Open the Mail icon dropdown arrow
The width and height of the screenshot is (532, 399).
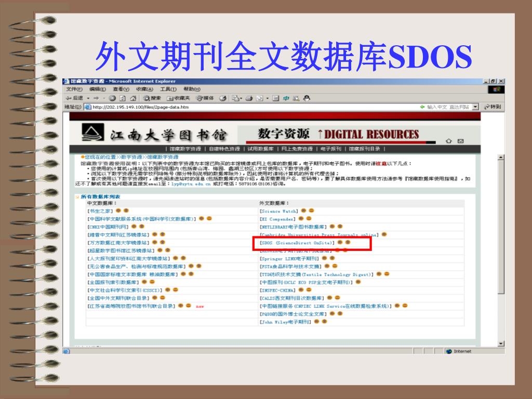tap(241, 98)
